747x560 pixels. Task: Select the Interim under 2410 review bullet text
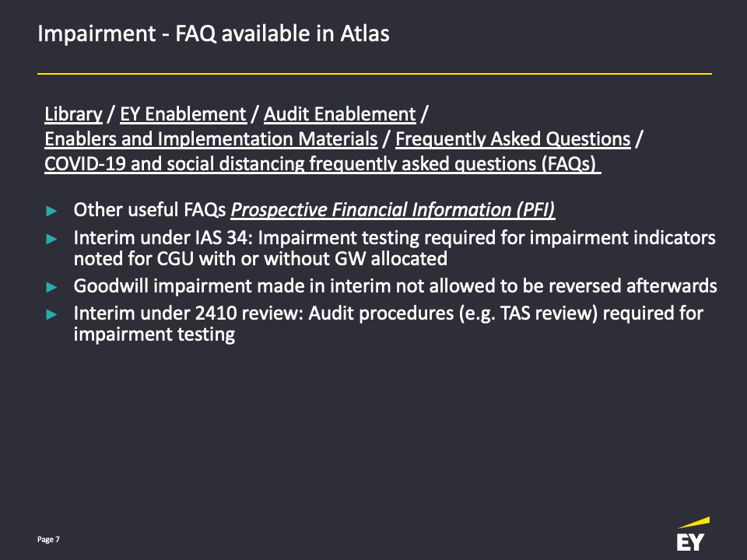pyautogui.click(x=388, y=324)
